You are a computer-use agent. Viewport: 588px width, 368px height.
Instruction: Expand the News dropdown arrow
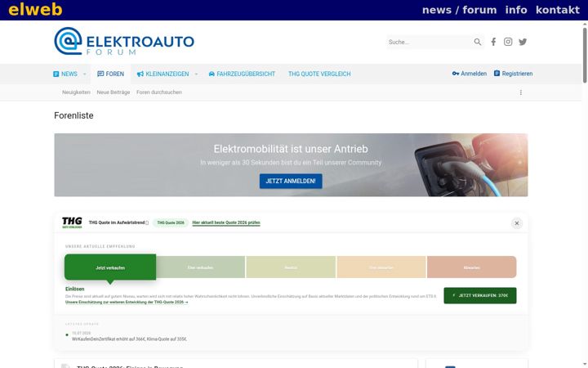84,74
